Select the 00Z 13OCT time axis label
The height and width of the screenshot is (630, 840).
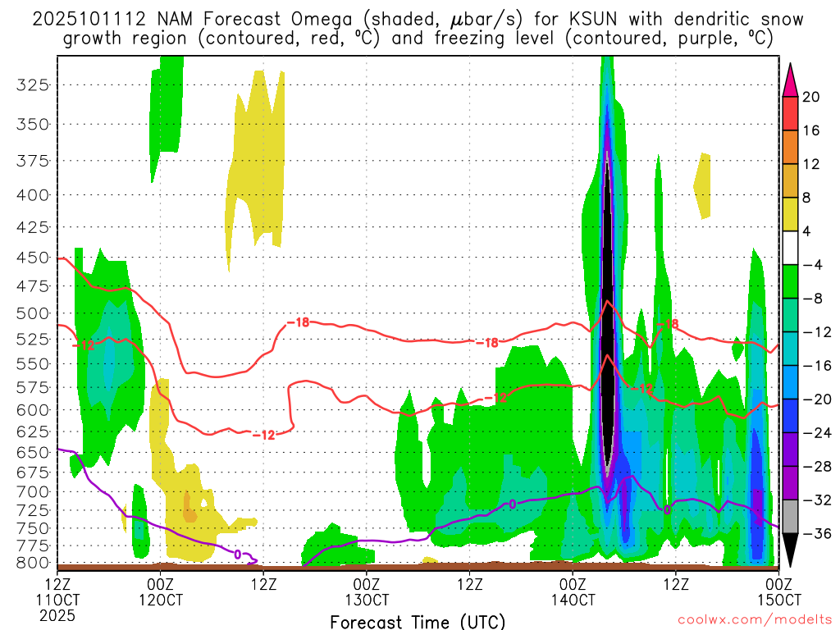pyautogui.click(x=366, y=591)
